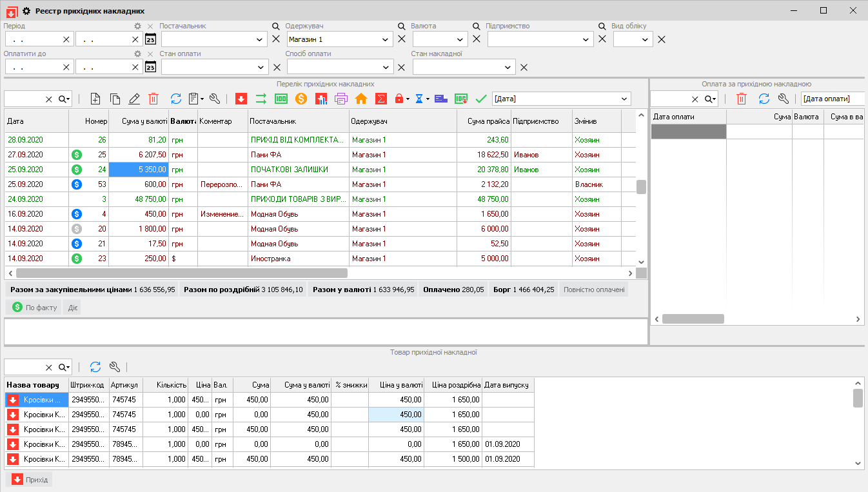The height and width of the screenshot is (492, 868).
Task: Click the green checkmark toolbar icon
Action: coord(480,99)
